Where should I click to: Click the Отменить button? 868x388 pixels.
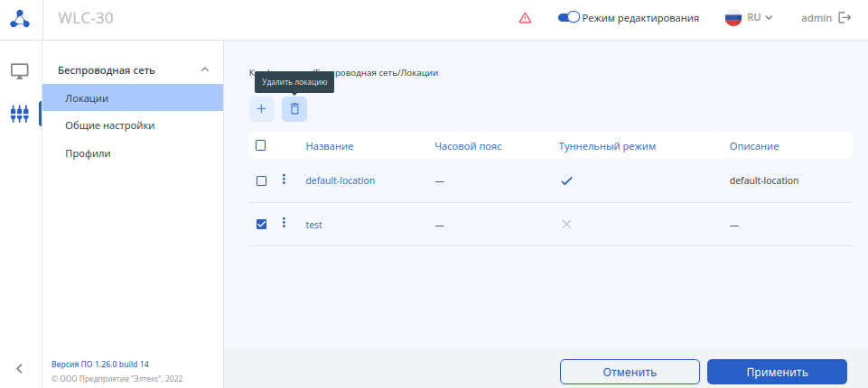point(630,372)
